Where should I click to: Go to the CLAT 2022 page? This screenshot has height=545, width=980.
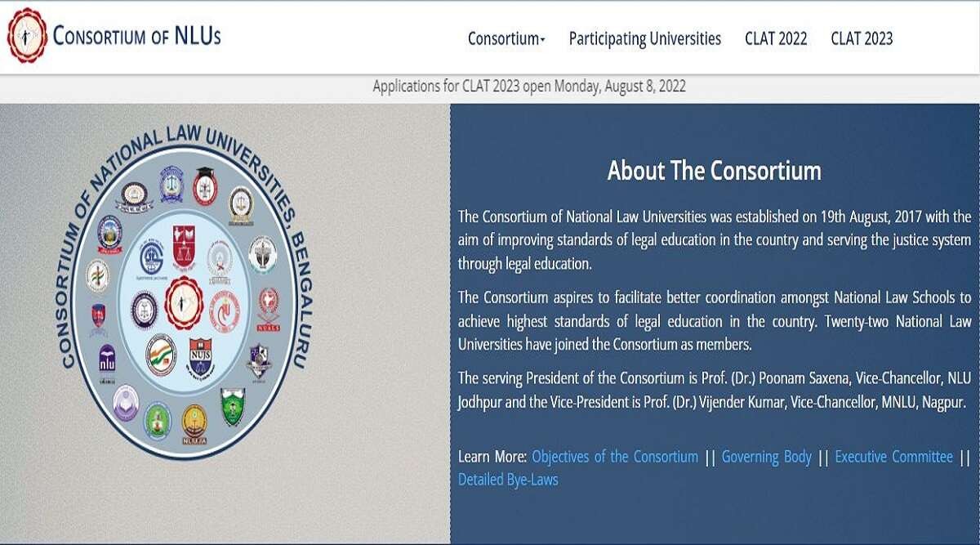tap(776, 38)
